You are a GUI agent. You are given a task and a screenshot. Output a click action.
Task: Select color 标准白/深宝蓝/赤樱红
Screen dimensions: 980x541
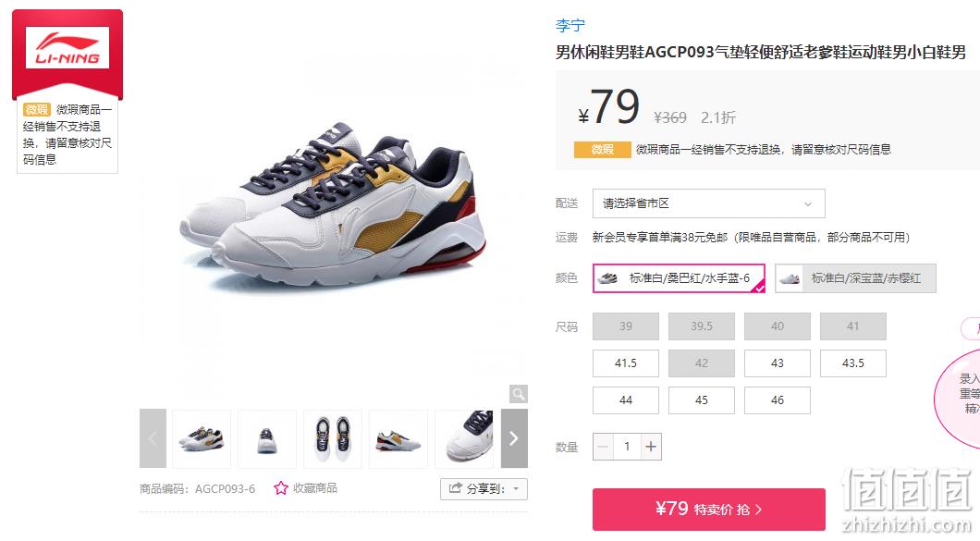tap(855, 278)
